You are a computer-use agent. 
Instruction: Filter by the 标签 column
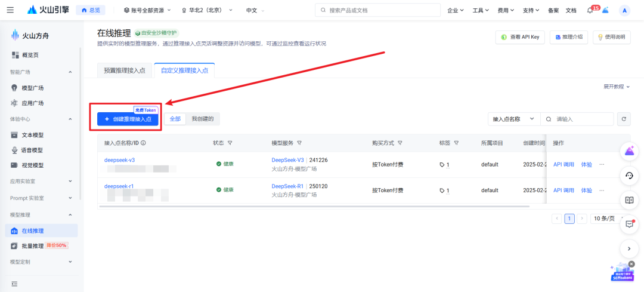(x=456, y=143)
